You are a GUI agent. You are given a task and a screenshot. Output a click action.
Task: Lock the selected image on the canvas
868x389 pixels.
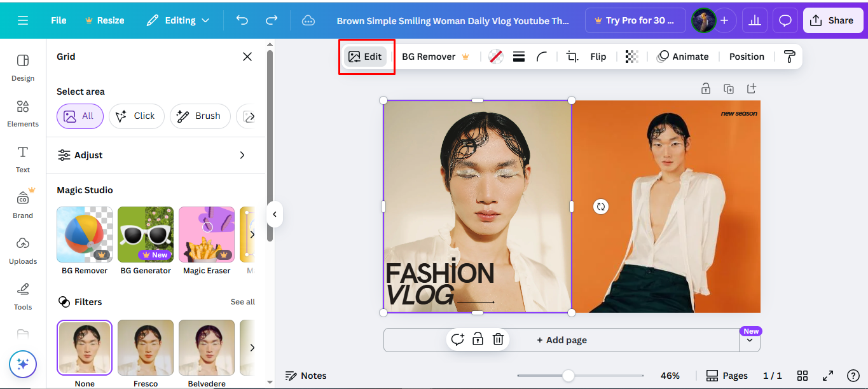coord(706,88)
